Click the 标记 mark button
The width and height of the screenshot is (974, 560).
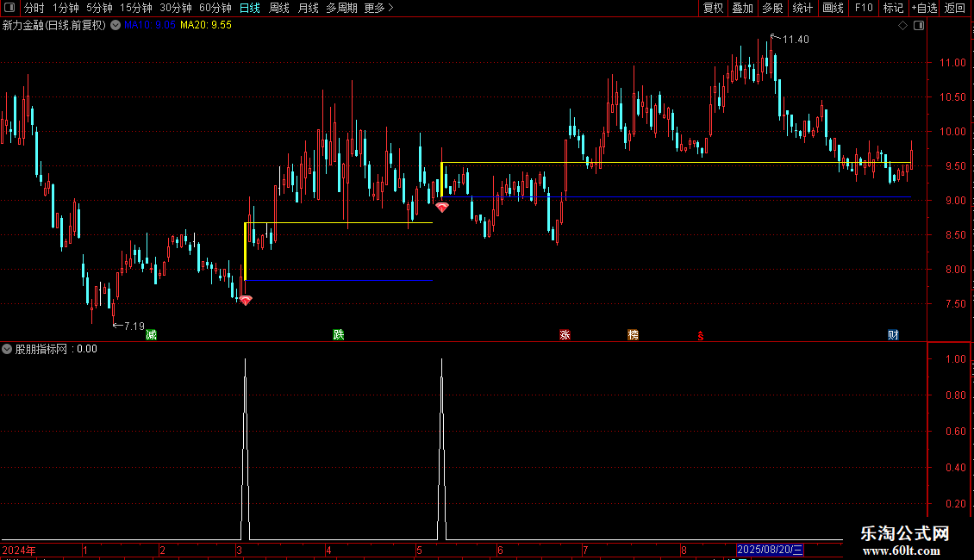pos(893,8)
